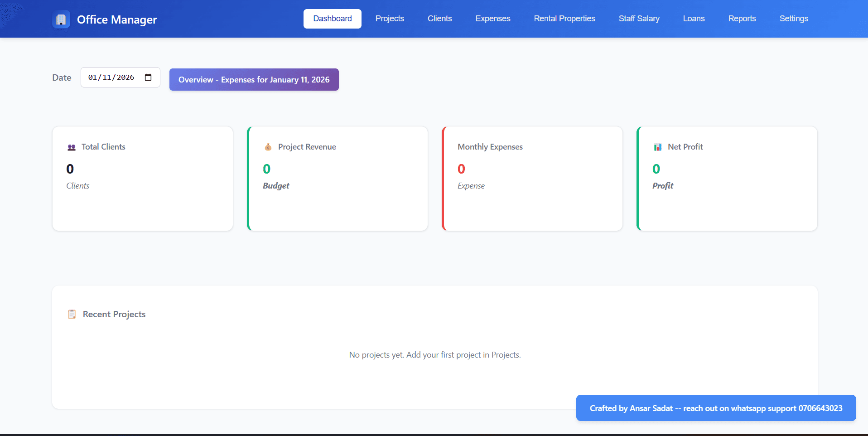Click the Office Manager title text
The height and width of the screenshot is (436, 868).
point(117,19)
